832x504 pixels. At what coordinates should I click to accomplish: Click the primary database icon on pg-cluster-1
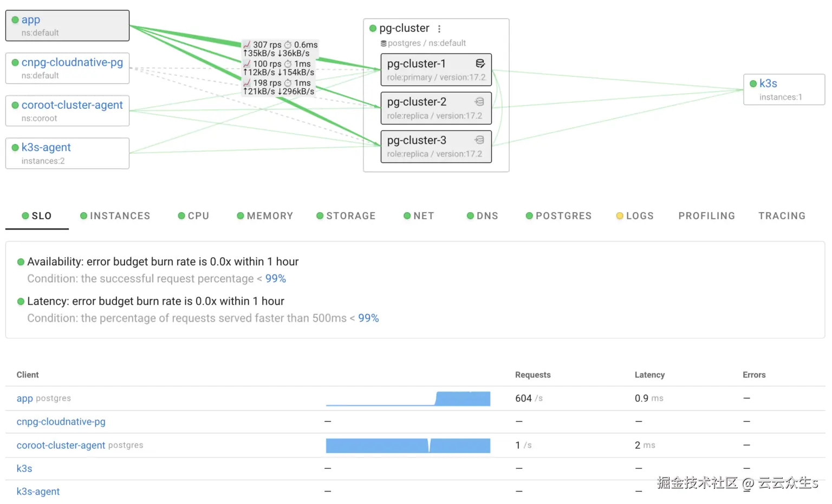(480, 64)
